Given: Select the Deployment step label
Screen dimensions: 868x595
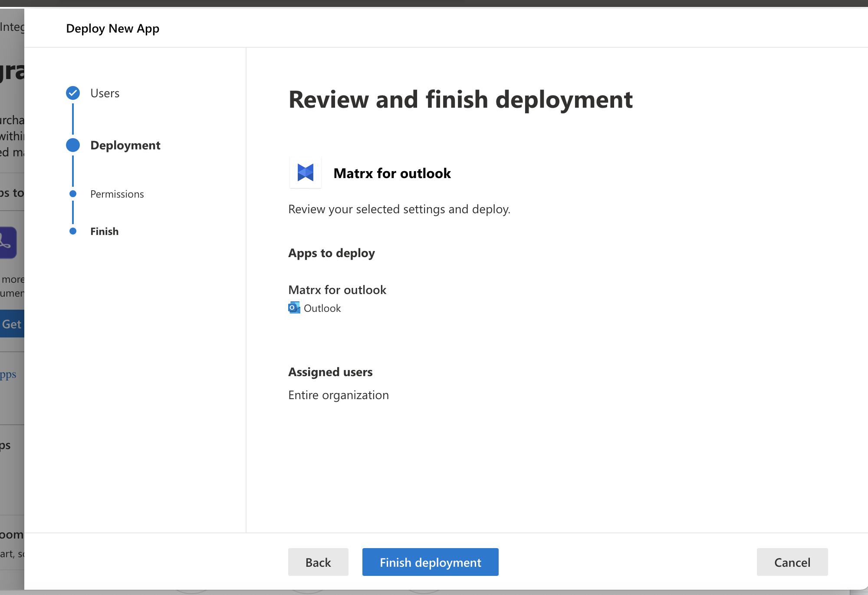Looking at the screenshot, I should tap(125, 145).
